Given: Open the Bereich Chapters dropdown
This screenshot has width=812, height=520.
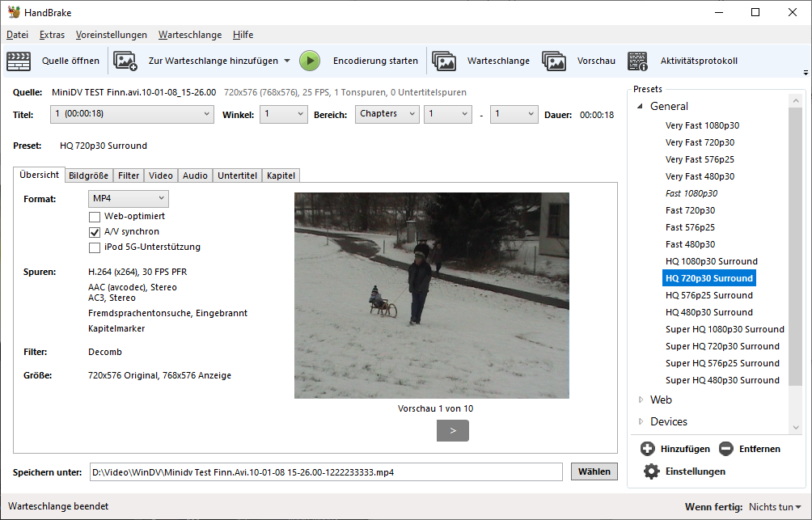Looking at the screenshot, I should (387, 114).
